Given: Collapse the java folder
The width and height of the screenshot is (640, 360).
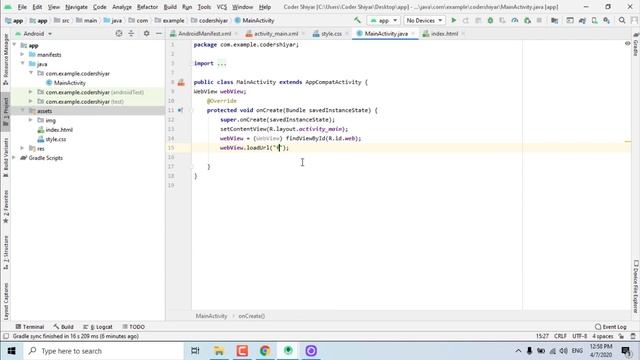Looking at the screenshot, I should (x=22, y=64).
